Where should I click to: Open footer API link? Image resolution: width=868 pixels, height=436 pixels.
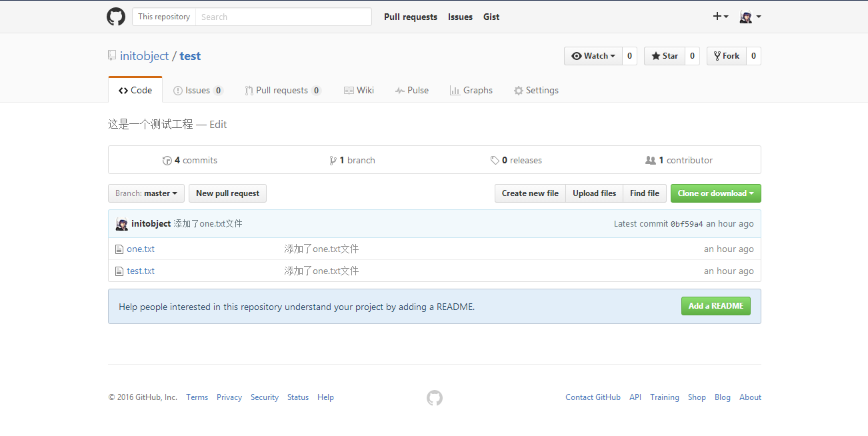(x=635, y=397)
